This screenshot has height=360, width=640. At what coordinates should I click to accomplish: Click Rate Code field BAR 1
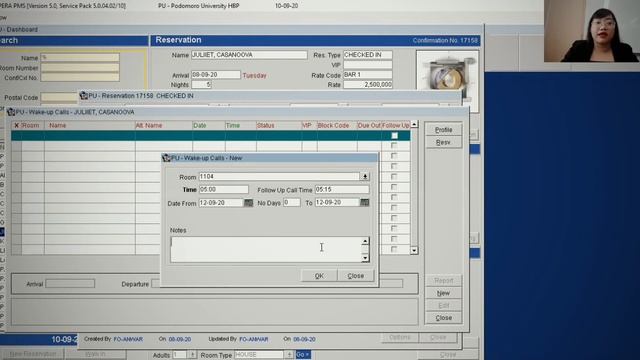[x=367, y=75]
